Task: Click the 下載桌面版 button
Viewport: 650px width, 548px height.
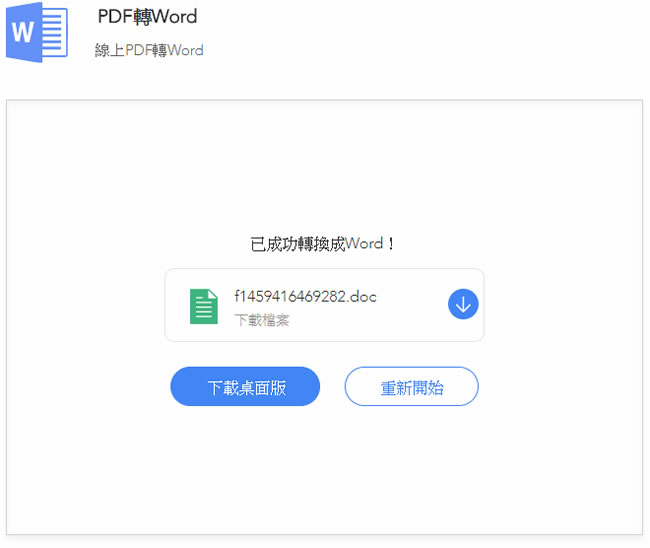Action: click(245, 386)
